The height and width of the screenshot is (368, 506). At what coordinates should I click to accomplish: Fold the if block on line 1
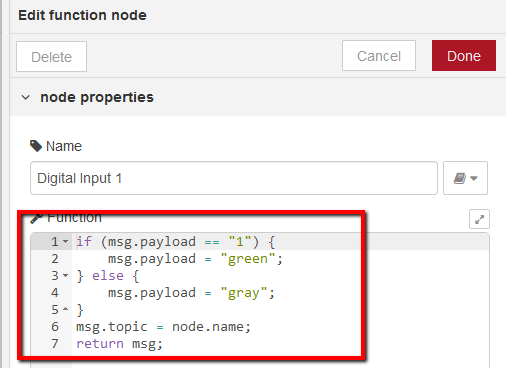tap(66, 241)
